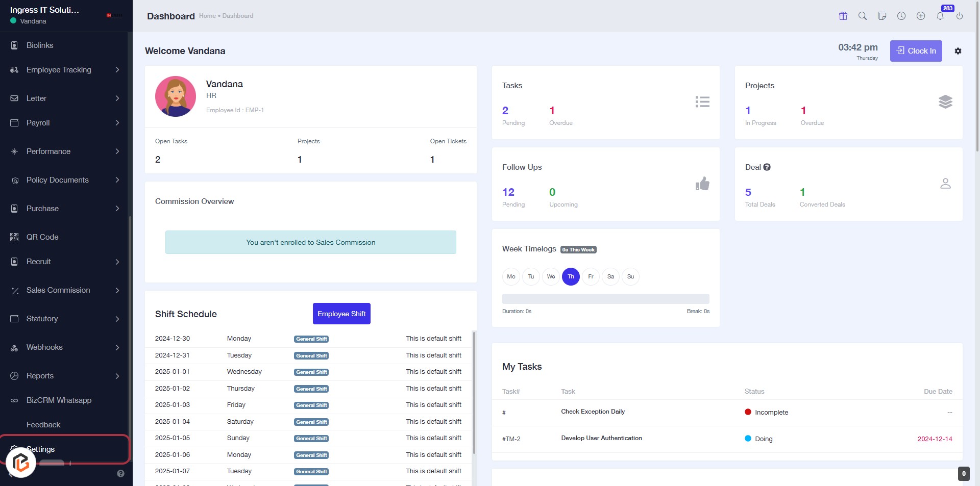Open the sticky notes icon
Viewport: 980px width, 486px height.
882,16
